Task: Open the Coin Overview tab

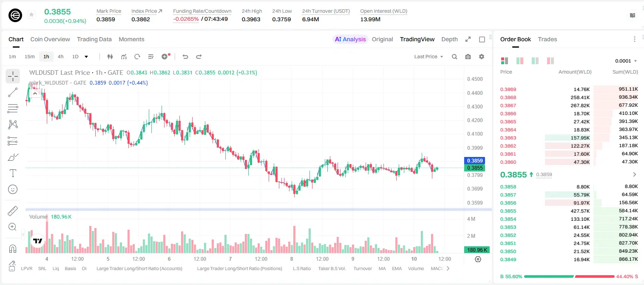Action: tap(50, 39)
